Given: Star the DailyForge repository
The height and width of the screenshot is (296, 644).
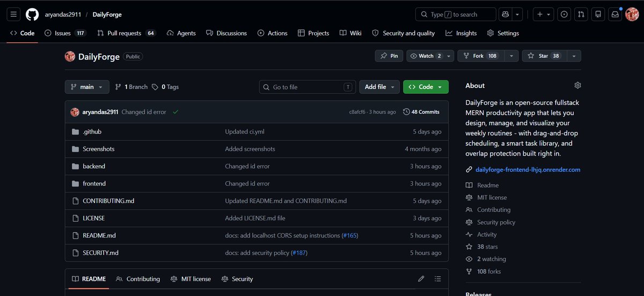Looking at the screenshot, I should (544, 56).
